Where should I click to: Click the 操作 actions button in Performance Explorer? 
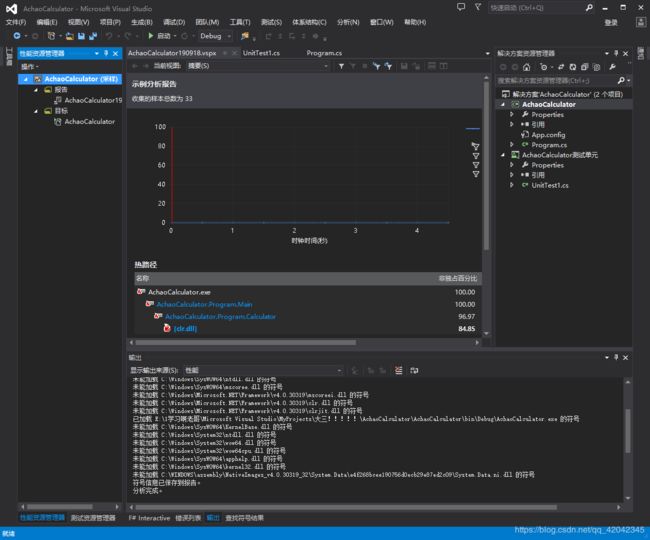(29, 66)
